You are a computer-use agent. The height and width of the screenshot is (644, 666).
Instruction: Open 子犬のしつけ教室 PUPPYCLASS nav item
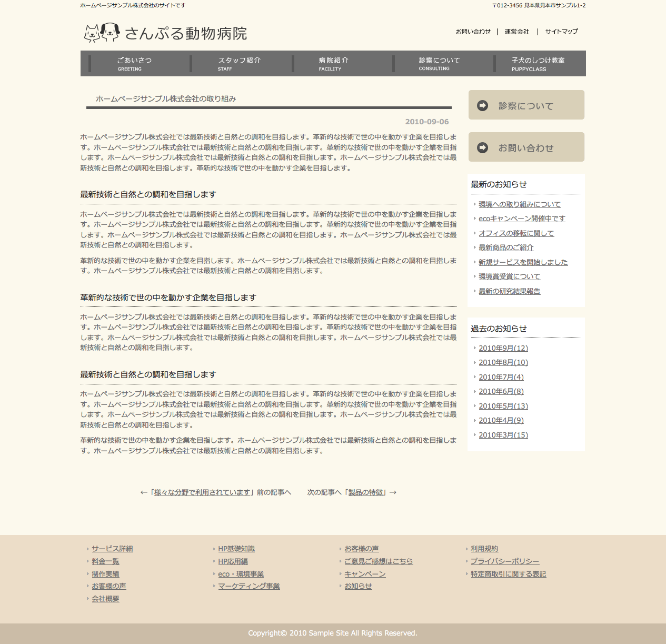538,64
